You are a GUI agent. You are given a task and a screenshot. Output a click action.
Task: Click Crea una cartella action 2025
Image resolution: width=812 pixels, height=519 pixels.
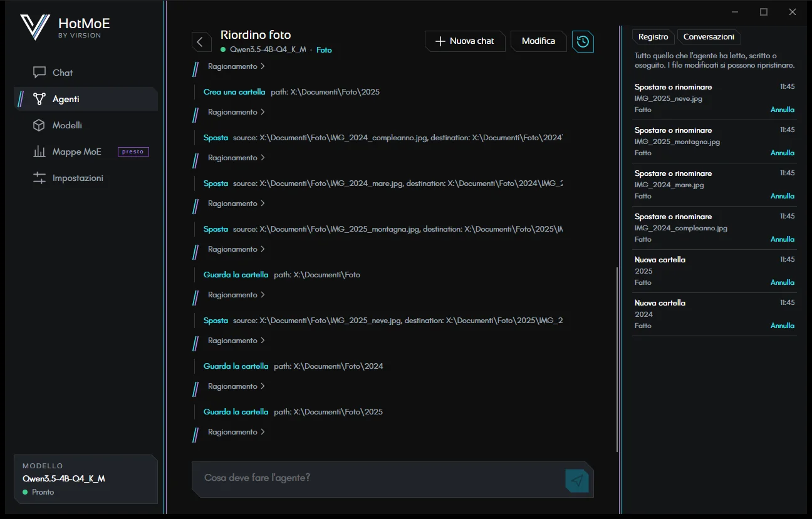291,92
